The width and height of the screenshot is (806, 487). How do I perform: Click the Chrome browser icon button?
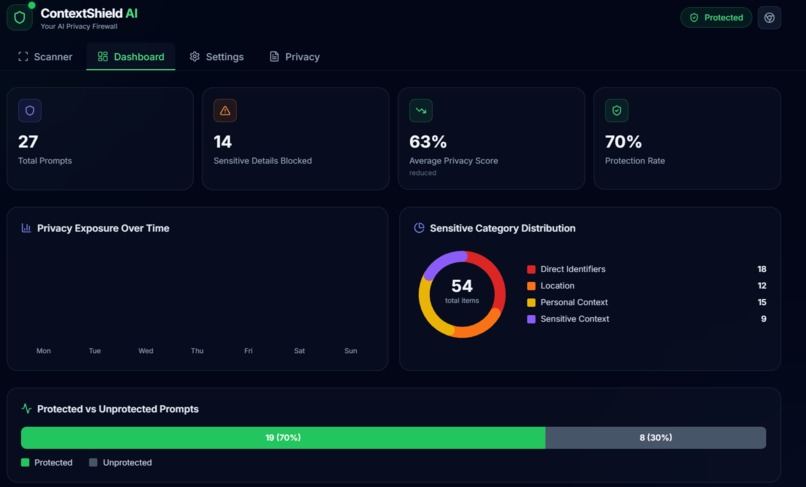point(769,17)
